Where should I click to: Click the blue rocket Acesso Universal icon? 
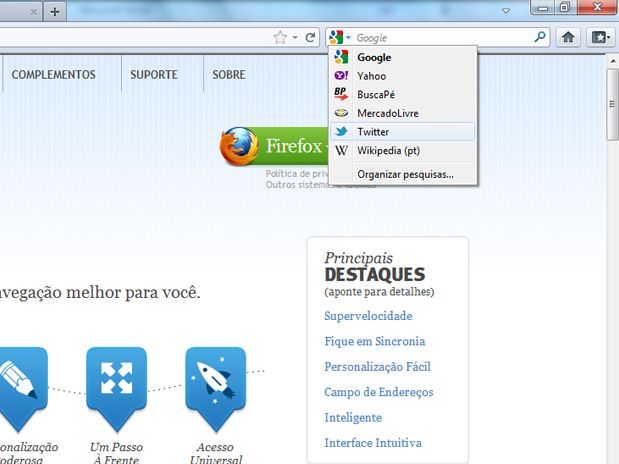coord(215,381)
